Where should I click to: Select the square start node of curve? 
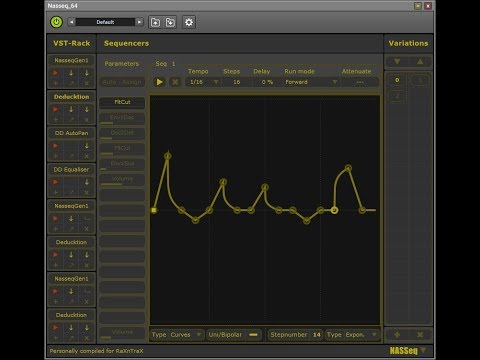pos(154,210)
